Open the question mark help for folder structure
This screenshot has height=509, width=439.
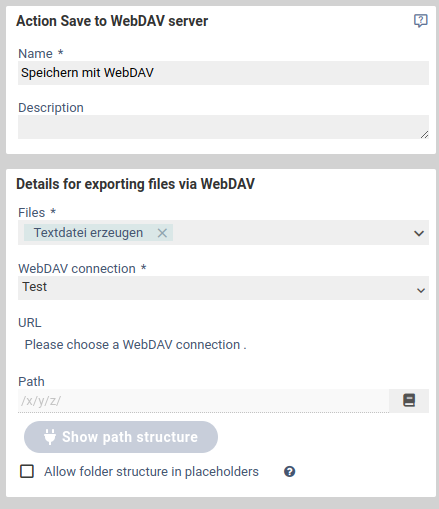coord(289,472)
